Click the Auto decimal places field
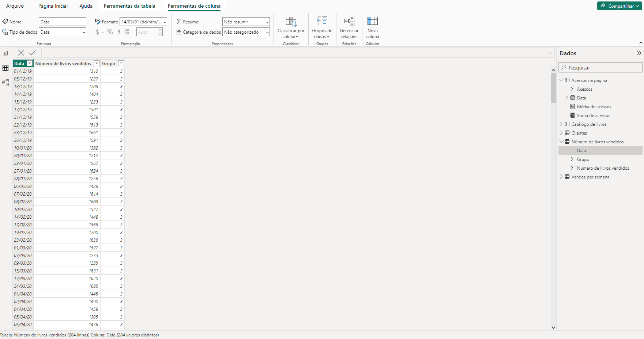The width and height of the screenshot is (644, 339). click(x=147, y=32)
